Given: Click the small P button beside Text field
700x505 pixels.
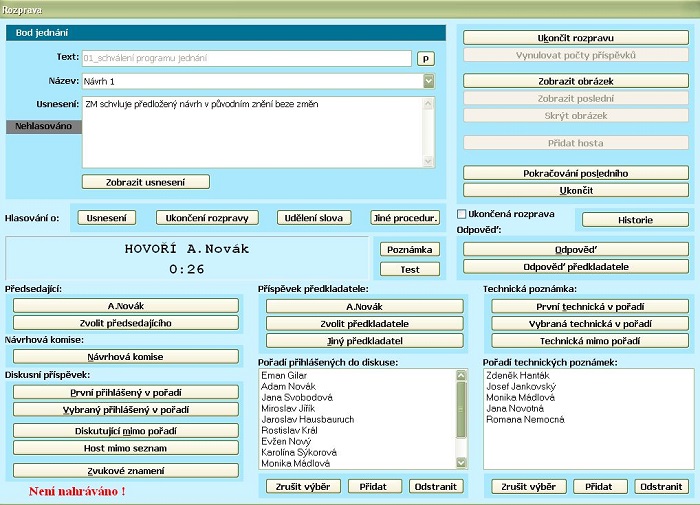Looking at the screenshot, I should point(425,59).
